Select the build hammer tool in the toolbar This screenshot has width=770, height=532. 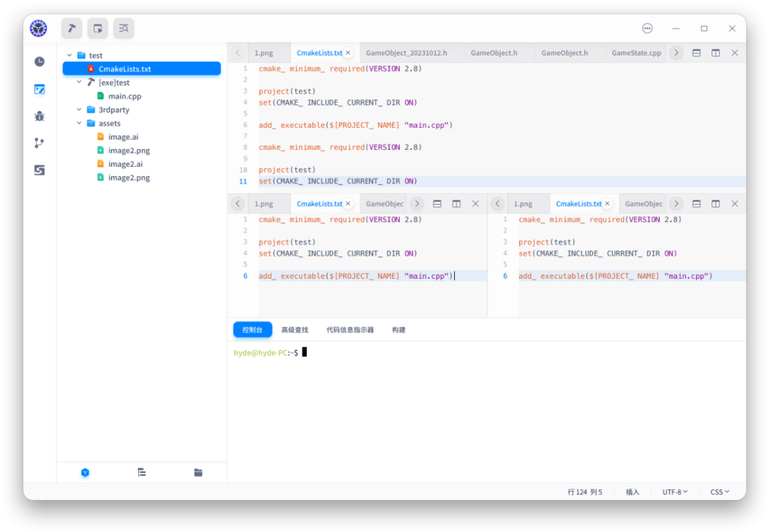71,29
